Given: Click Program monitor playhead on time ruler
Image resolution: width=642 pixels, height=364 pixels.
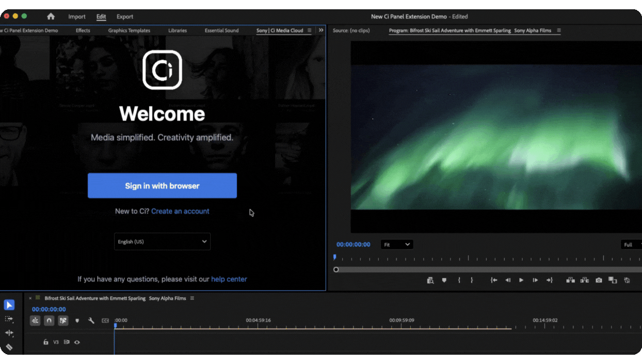Looking at the screenshot, I should tap(334, 257).
